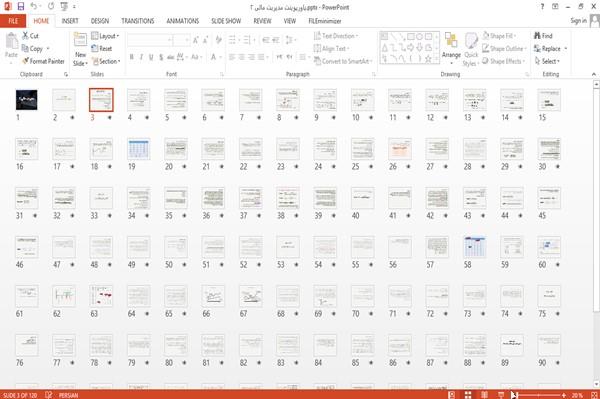This screenshot has height=399, width=600.
Task: Toggle strikethrough formatting
Action: [x=171, y=57]
